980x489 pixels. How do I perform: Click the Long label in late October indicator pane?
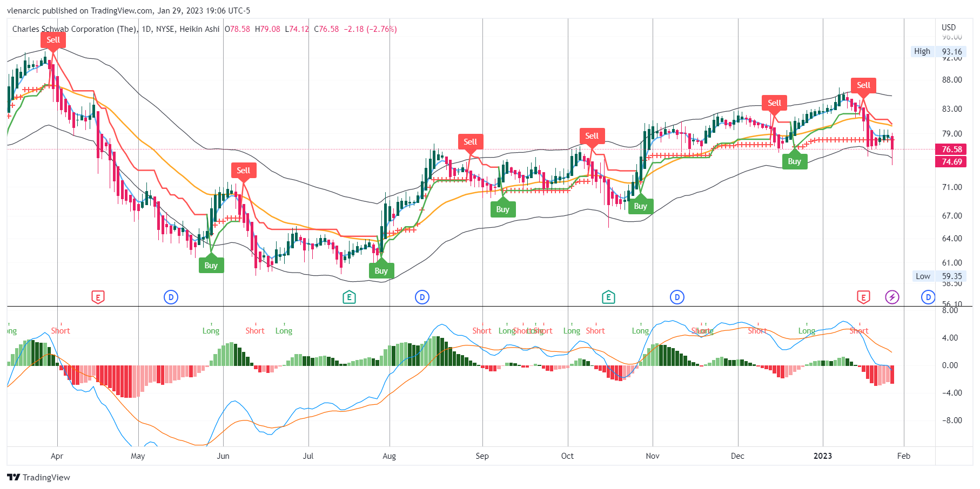point(640,331)
